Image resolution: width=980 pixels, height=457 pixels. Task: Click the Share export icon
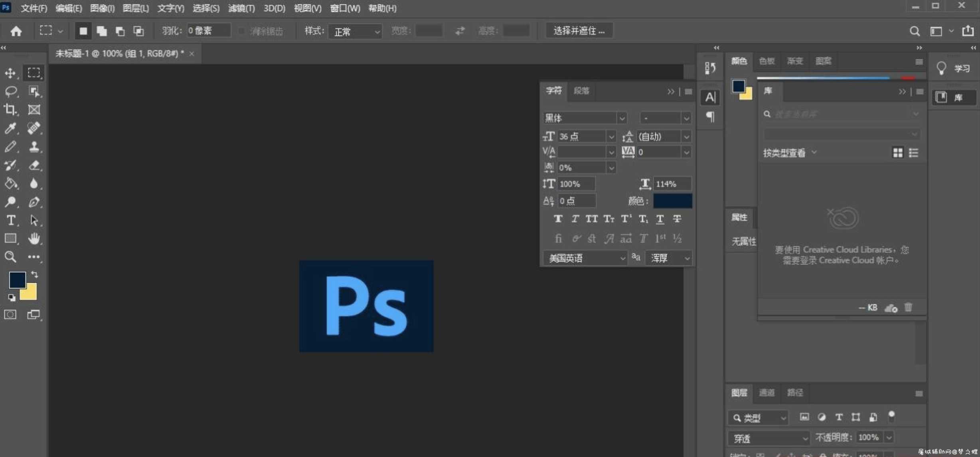pyautogui.click(x=968, y=31)
